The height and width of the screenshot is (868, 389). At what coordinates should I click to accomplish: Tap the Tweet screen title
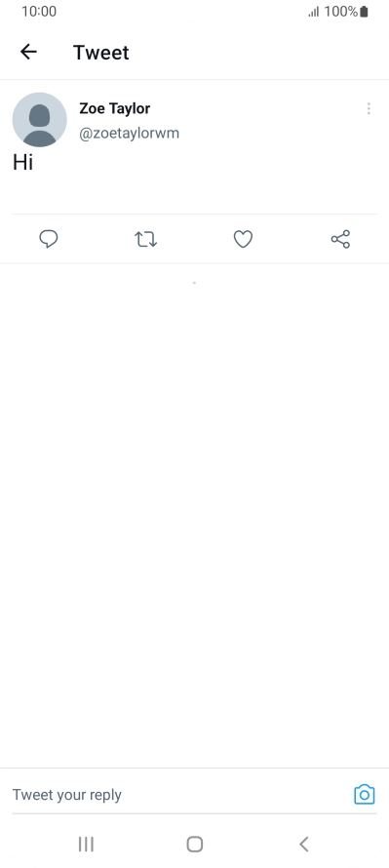[x=101, y=53]
